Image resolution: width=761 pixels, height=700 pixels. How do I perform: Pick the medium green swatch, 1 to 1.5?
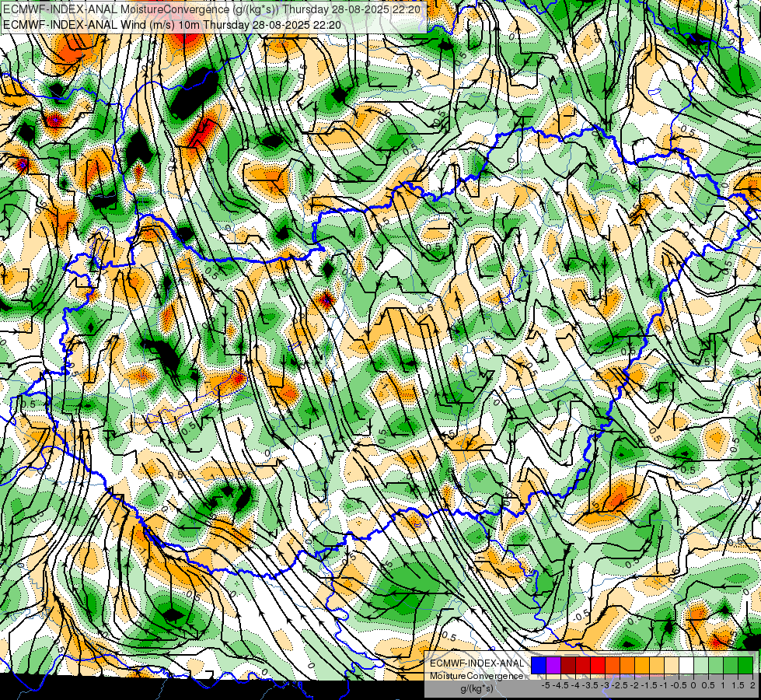[x=731, y=666]
